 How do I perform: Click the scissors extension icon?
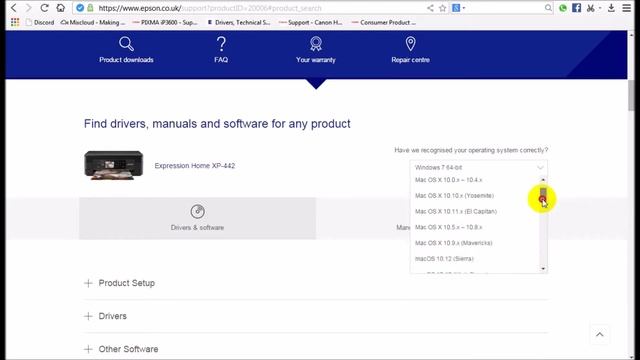[x=591, y=8]
